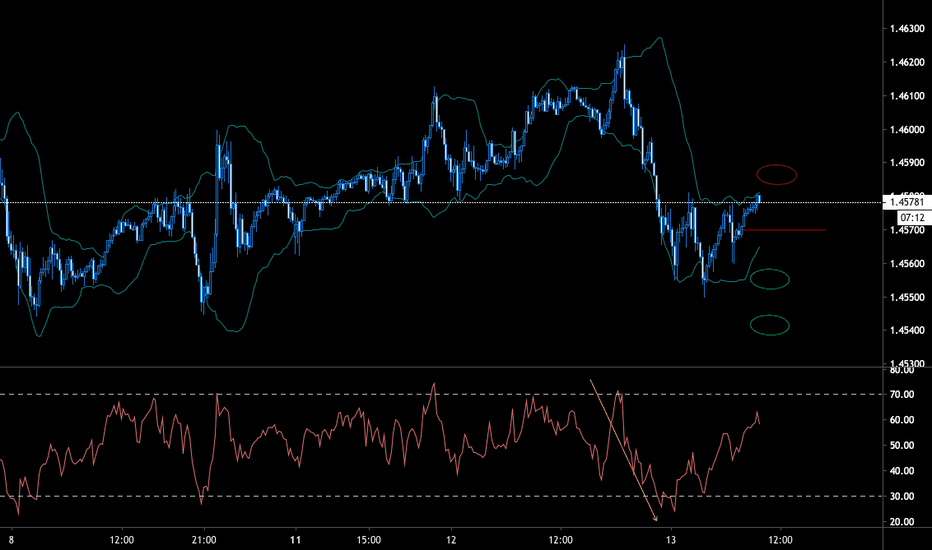Click the 12:00 label after day 13
Screen dimensions: 932x550
point(780,540)
